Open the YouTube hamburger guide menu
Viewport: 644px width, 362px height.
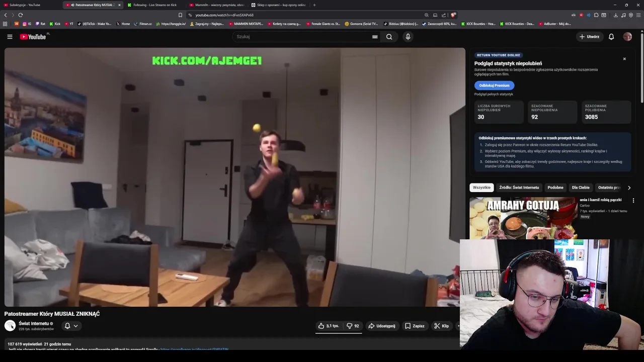[x=10, y=37]
